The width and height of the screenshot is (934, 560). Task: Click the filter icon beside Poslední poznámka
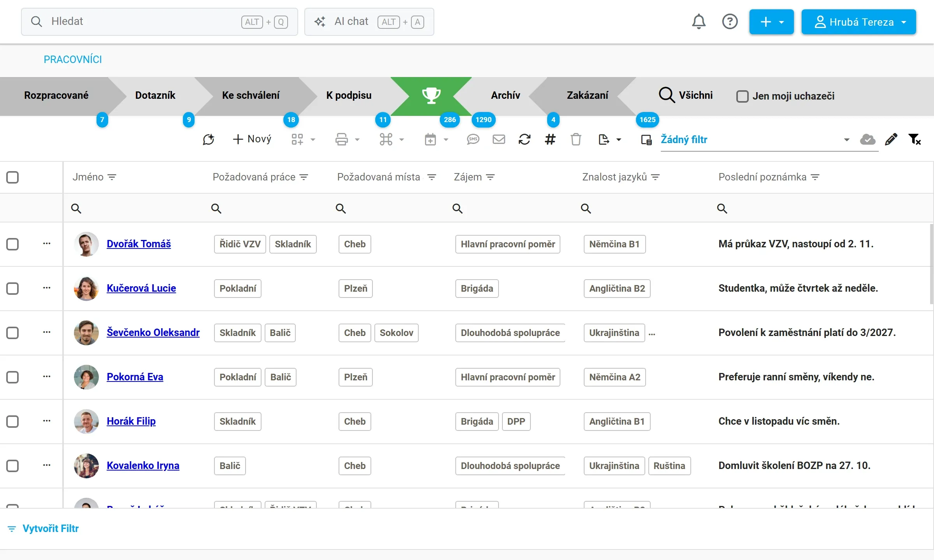coord(815,177)
